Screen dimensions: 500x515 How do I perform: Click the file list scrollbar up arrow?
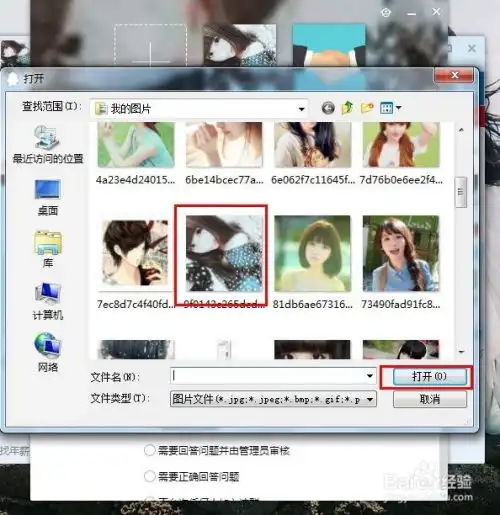(x=461, y=130)
